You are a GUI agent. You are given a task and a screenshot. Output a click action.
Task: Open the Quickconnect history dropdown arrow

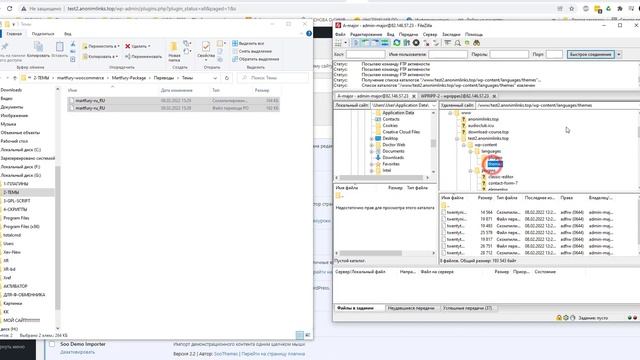619,54
